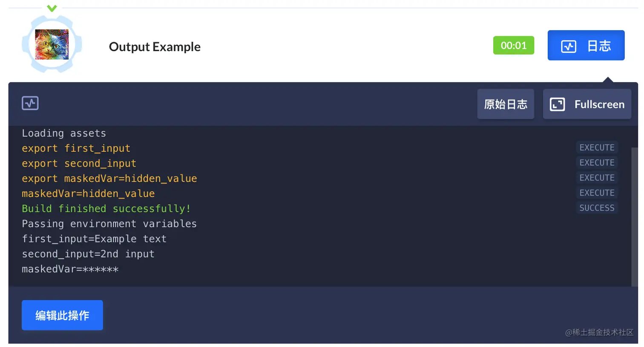Click the activity pulse icon in log header
The height and width of the screenshot is (347, 644).
(30, 103)
